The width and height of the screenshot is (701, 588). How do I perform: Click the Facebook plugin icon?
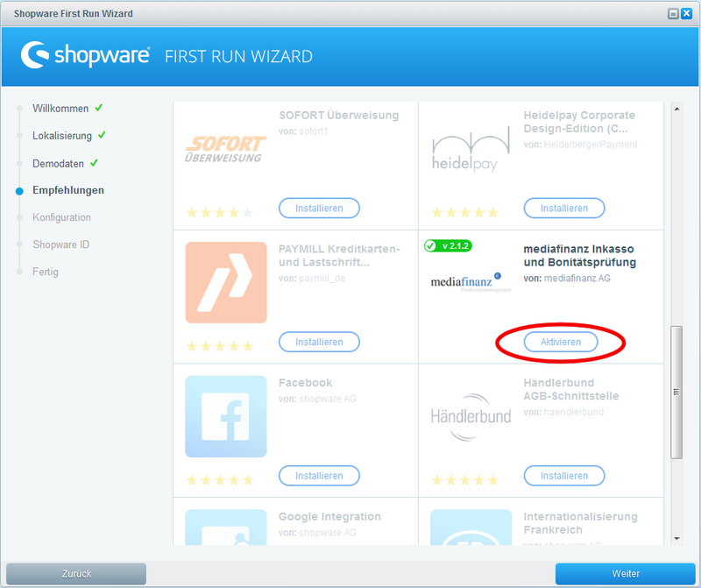click(226, 416)
